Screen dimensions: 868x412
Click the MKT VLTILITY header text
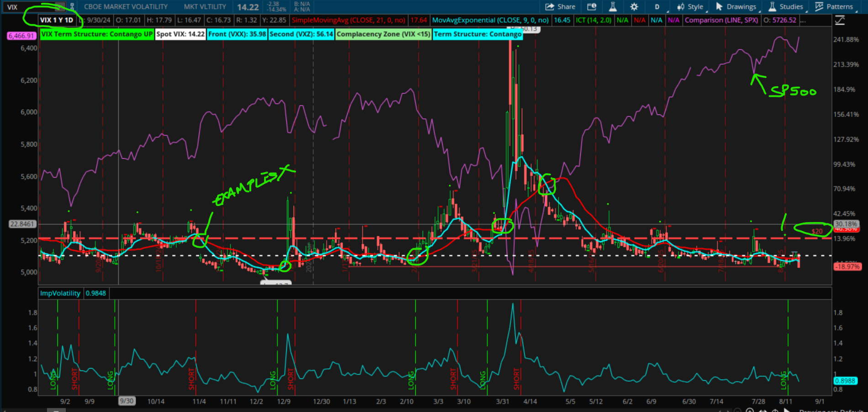[x=205, y=7]
